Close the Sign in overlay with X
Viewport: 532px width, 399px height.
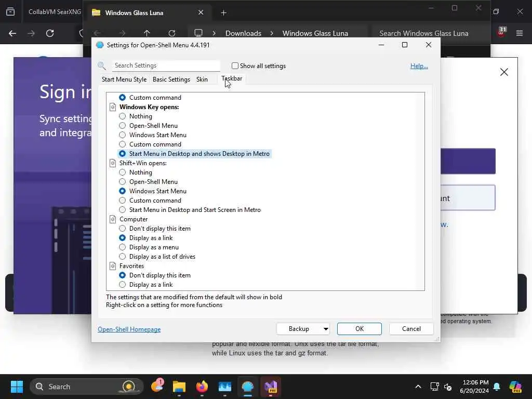504,72
